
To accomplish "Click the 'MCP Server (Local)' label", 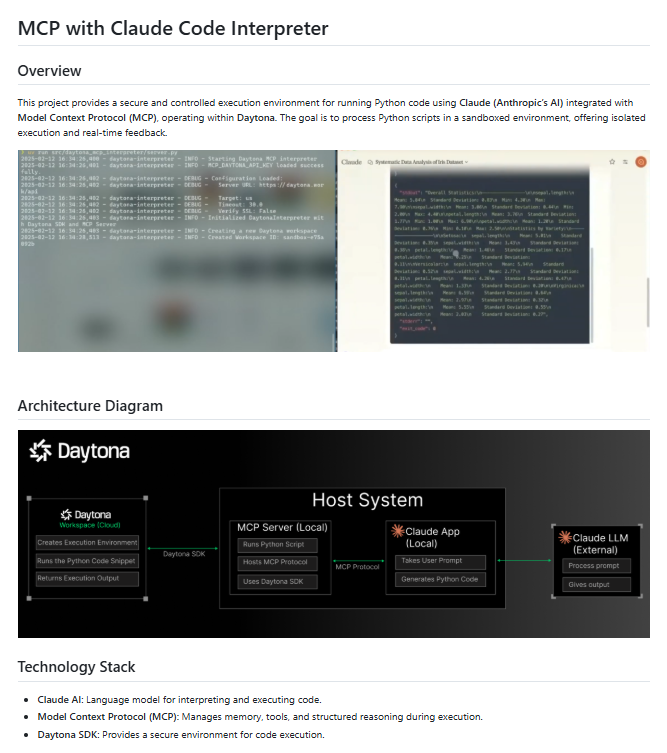I will 282,527.
